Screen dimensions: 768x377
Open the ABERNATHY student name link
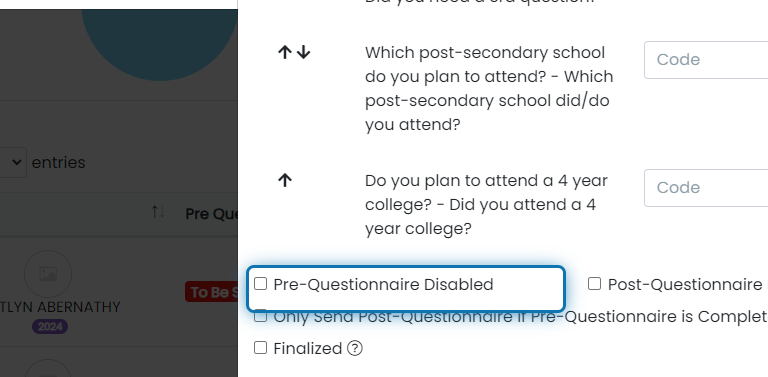pyautogui.click(x=60, y=307)
